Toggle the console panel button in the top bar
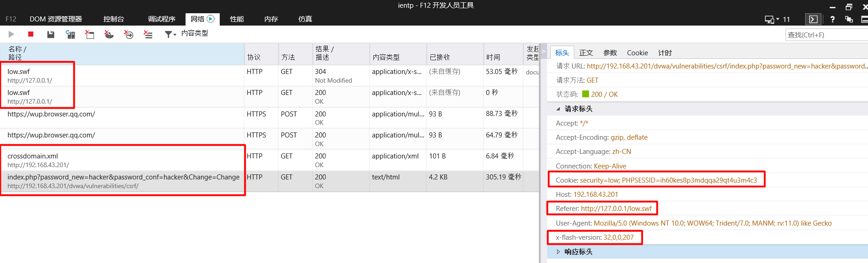The height and width of the screenshot is (263, 868). [x=813, y=19]
